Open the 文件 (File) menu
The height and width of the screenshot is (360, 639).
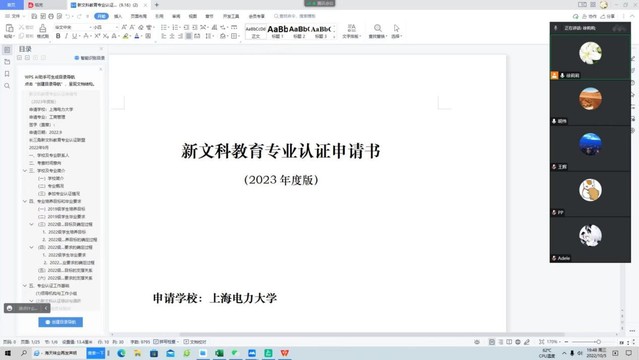coord(15,16)
